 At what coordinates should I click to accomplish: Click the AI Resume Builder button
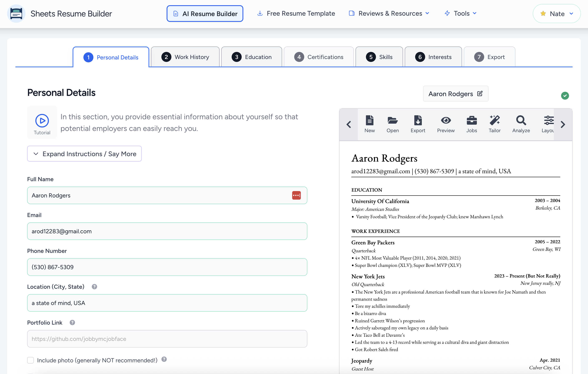[205, 14]
